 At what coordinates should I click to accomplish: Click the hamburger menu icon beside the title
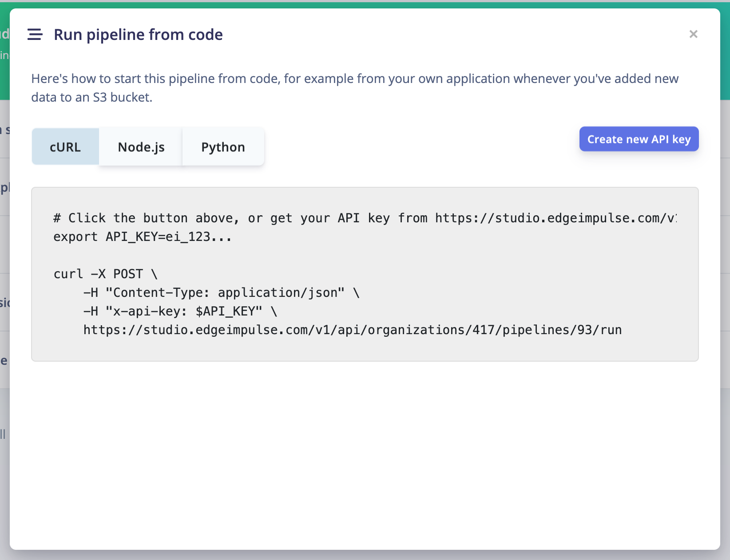tap(35, 34)
